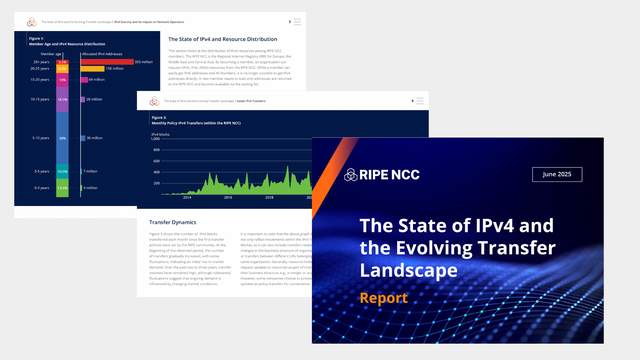Click the 'Figure 1: Member Age and IPv4 Resource Distribution' title
Screen dimensions: 640x360
67,41
